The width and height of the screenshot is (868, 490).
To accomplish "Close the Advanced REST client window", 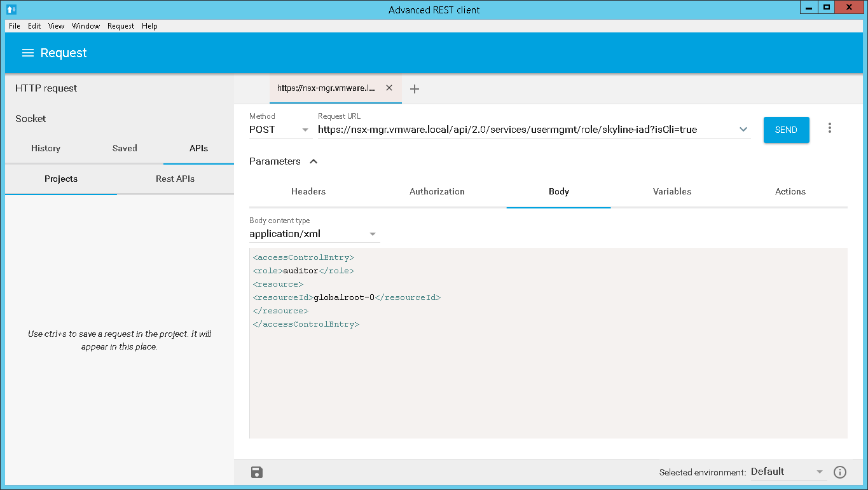I will [x=850, y=8].
